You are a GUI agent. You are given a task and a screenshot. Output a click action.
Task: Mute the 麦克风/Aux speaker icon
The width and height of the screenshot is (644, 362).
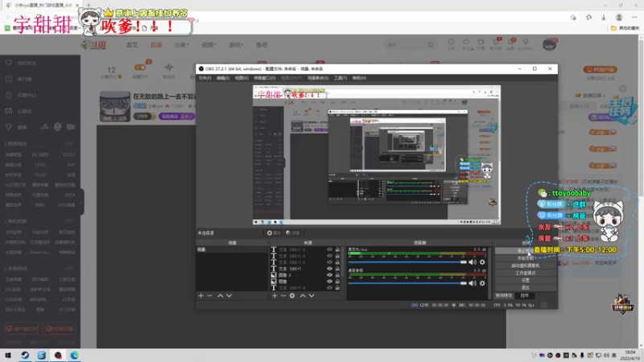tap(473, 262)
